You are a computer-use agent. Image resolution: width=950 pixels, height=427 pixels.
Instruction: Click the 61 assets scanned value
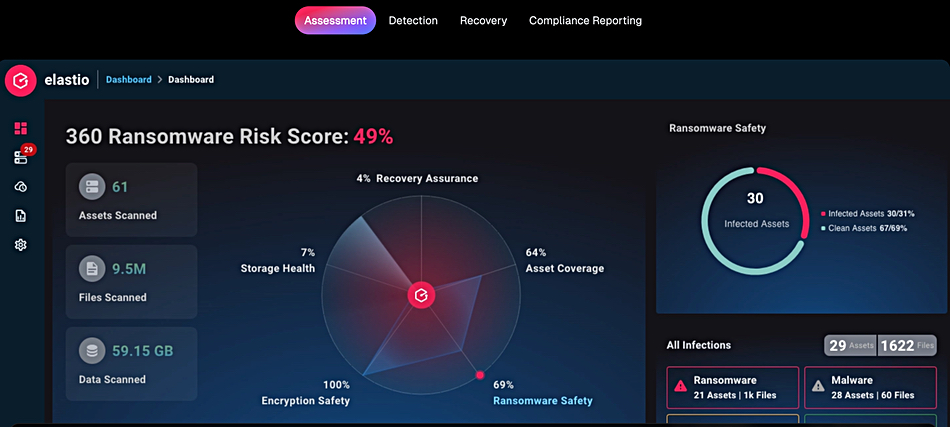click(120, 187)
